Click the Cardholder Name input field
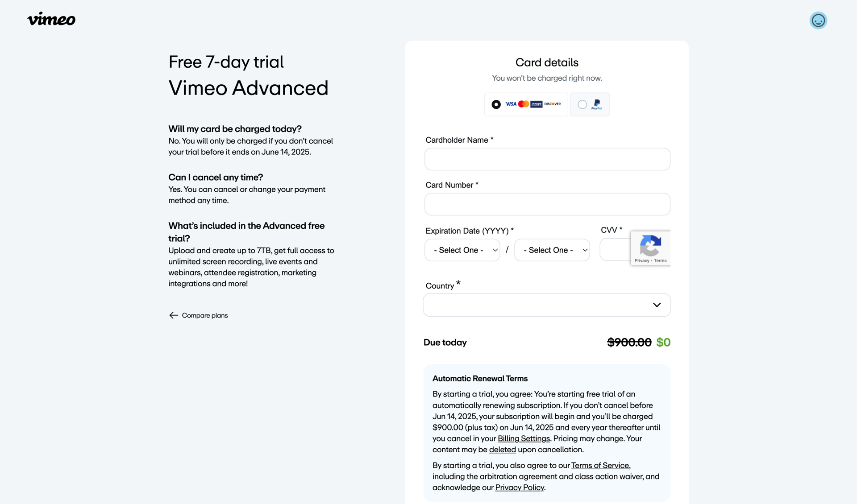Viewport: 857px width, 504px height. 547,159
